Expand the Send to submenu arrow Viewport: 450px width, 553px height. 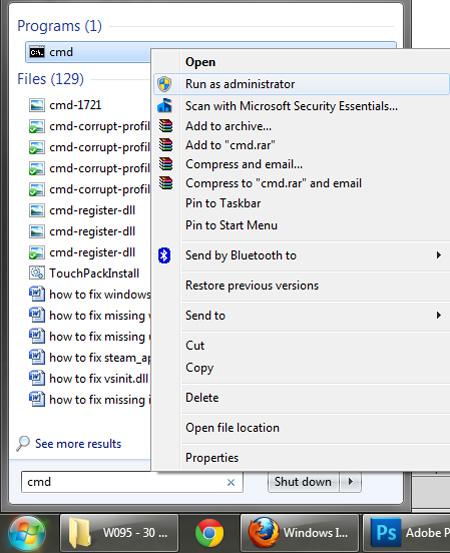tap(438, 315)
